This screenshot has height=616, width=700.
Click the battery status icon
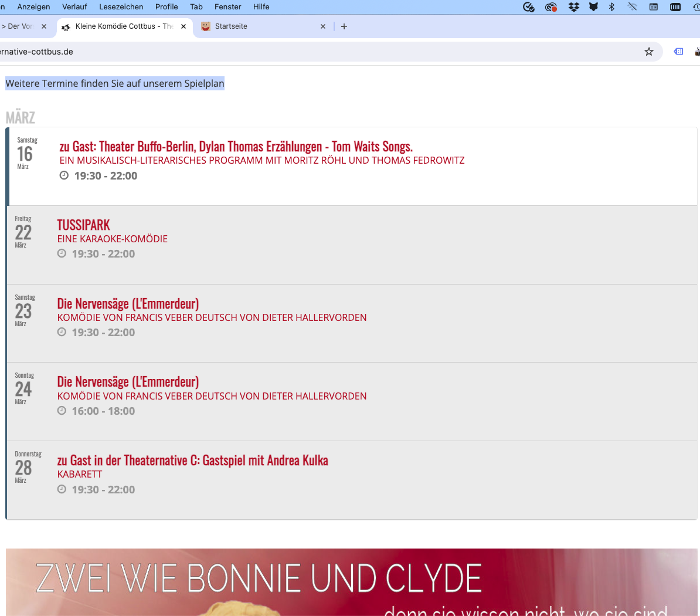coord(675,7)
